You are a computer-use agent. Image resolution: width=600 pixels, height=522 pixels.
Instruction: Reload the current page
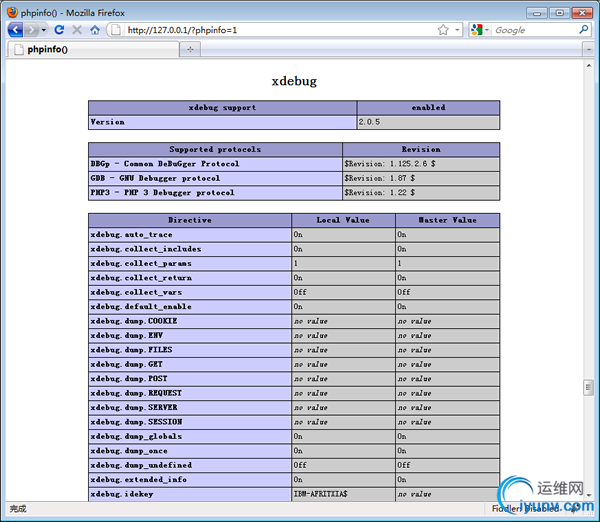pyautogui.click(x=59, y=29)
